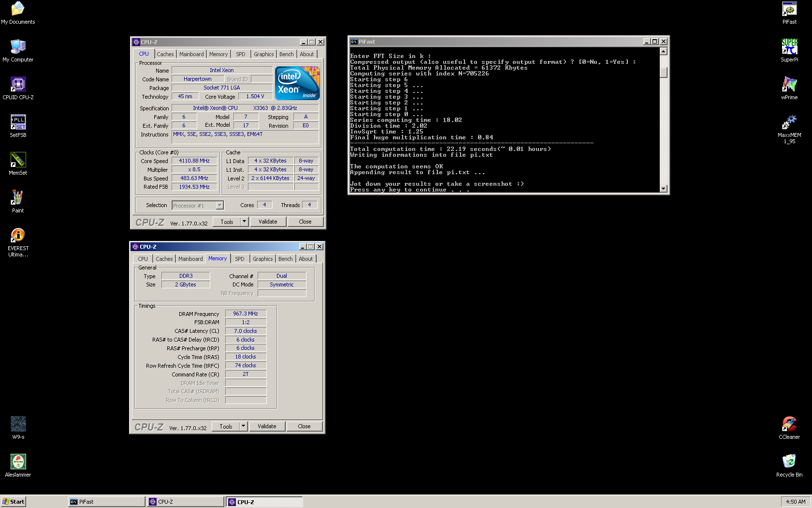Open the W9-s desktop icon
Screen dimensions: 812x508
(x=18, y=428)
